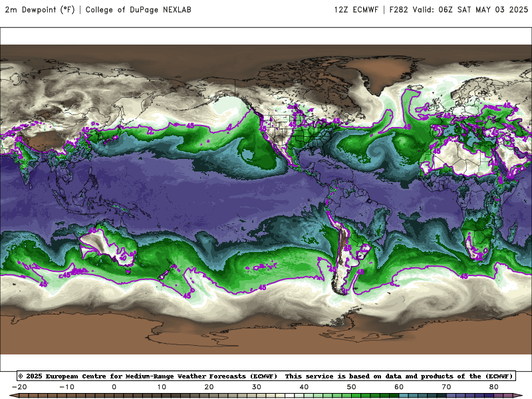Image resolution: width=532 pixels, height=399 pixels.
Task: Click the '80' color scale label
Action: coord(494,387)
